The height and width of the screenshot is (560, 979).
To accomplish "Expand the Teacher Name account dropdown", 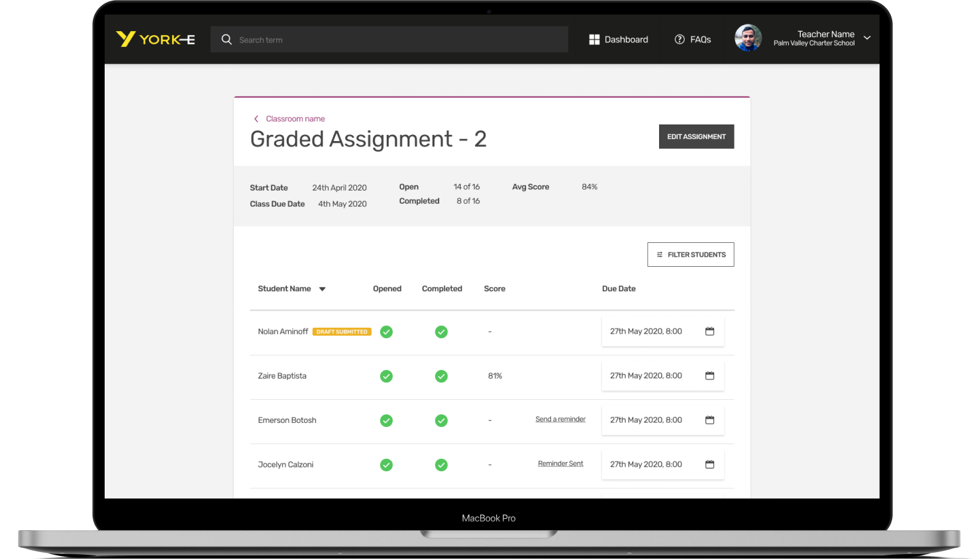I will click(867, 38).
